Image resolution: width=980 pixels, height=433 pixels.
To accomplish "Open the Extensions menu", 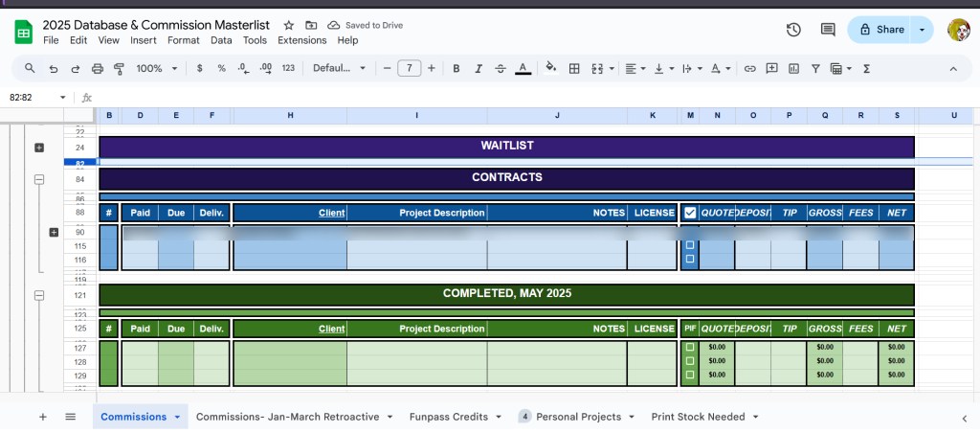I will coord(301,40).
